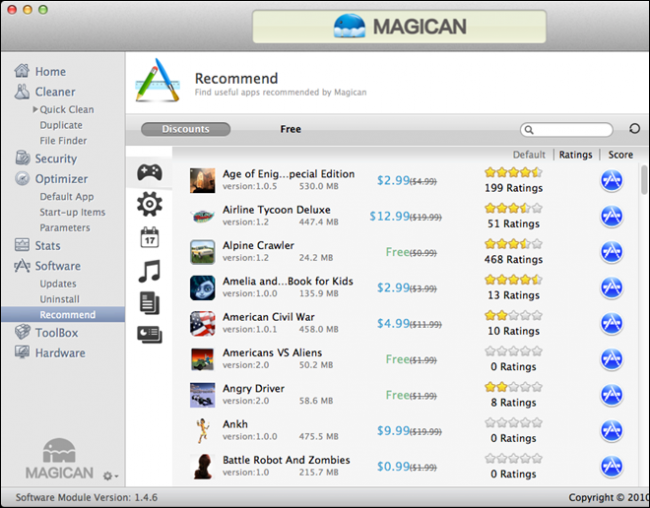Viewport: 650px width, 508px height.
Task: Open App Store for Age of Enigma
Action: pyautogui.click(x=611, y=180)
